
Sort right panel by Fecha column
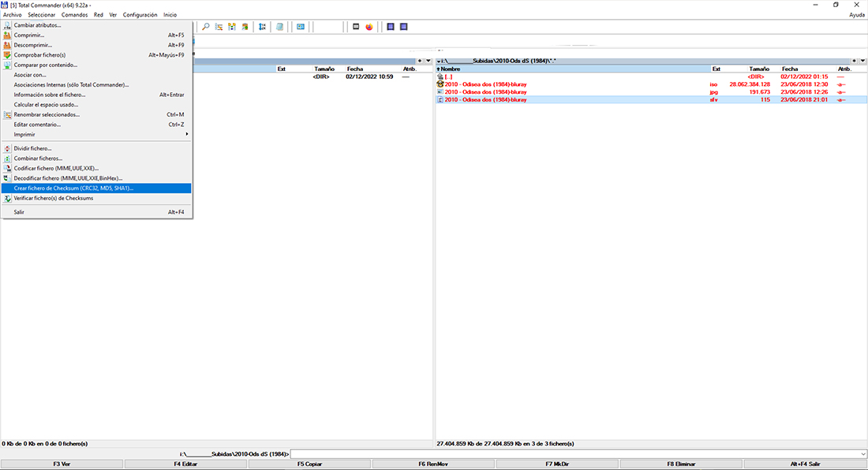click(808, 69)
